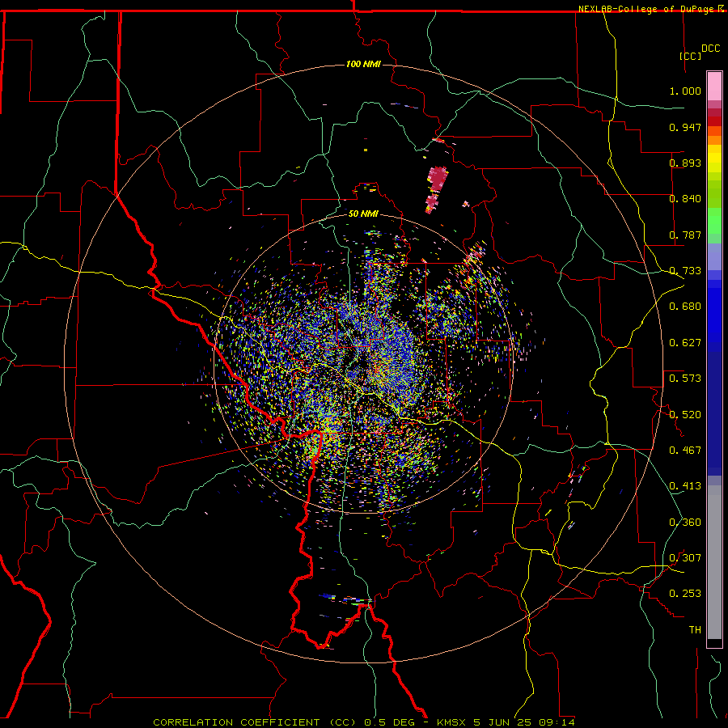This screenshot has height=728, width=728.
Task: Click the gray segment of color scale
Action: [714, 562]
